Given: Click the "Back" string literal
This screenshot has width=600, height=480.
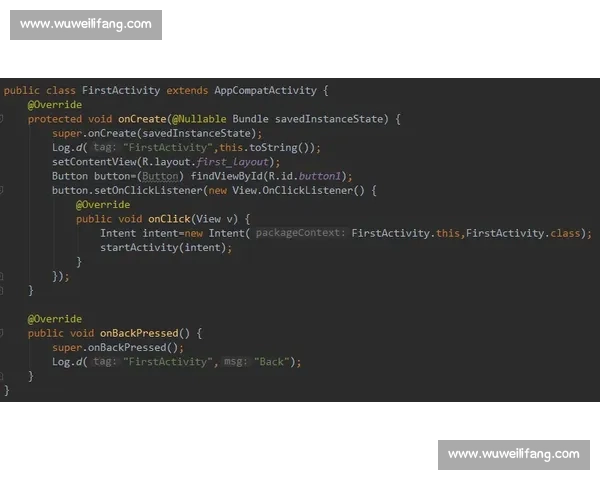Looking at the screenshot, I should coord(271,362).
